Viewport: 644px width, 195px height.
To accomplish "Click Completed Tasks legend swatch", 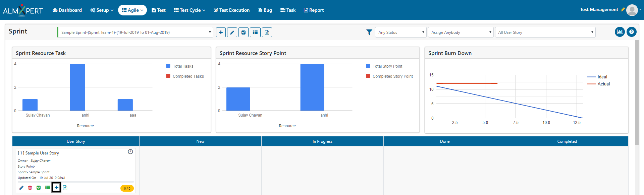I will (168, 76).
